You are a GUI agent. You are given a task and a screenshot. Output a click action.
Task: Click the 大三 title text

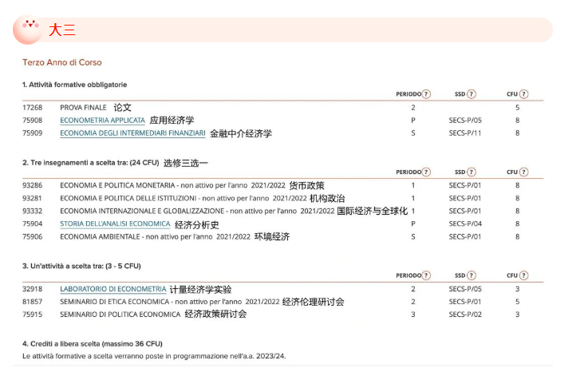[x=62, y=30]
